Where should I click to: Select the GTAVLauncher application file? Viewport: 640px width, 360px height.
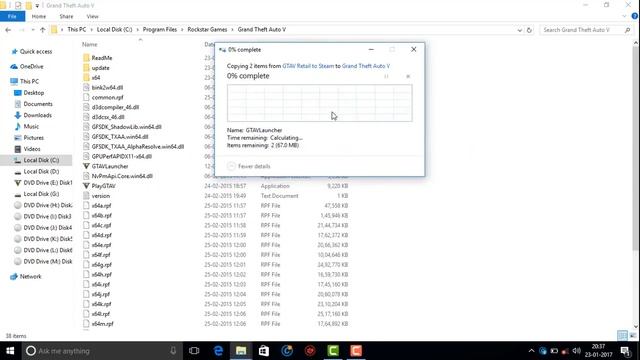point(110,166)
